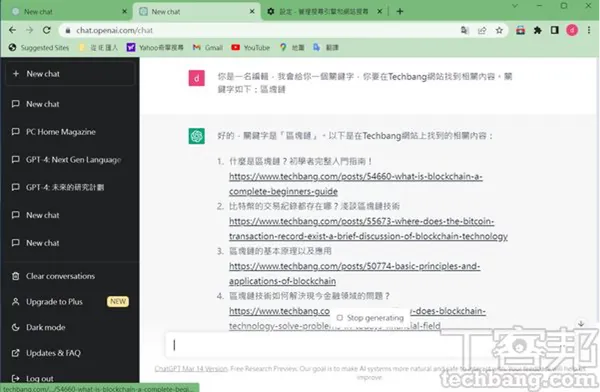Select Clear conversations in sidebar
Screen dimensions: 600x392
[x=70, y=276]
